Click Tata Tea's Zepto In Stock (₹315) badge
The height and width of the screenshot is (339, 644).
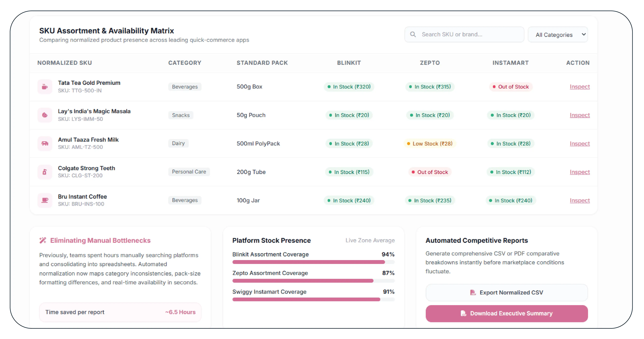tap(430, 87)
